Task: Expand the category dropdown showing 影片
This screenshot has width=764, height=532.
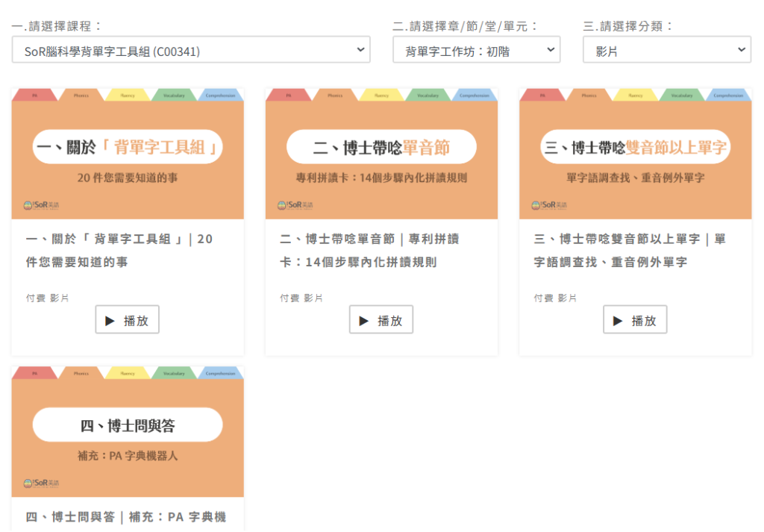Action: click(x=666, y=50)
